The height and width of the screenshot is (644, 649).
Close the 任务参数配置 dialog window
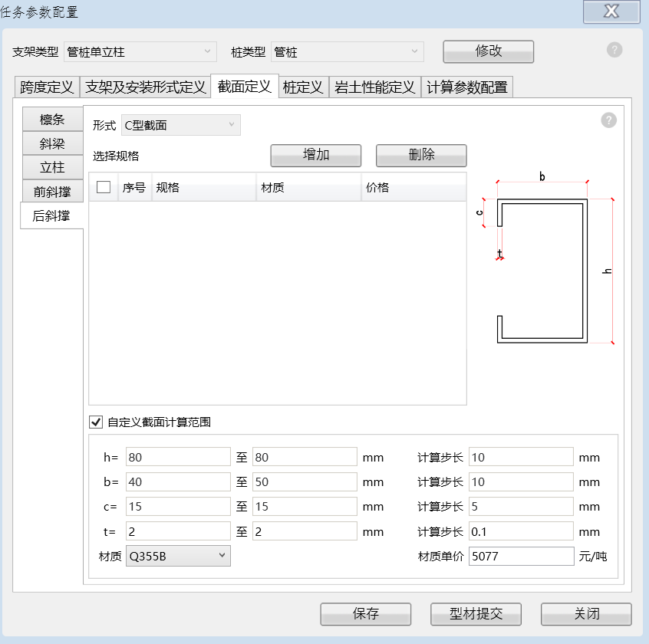(611, 11)
